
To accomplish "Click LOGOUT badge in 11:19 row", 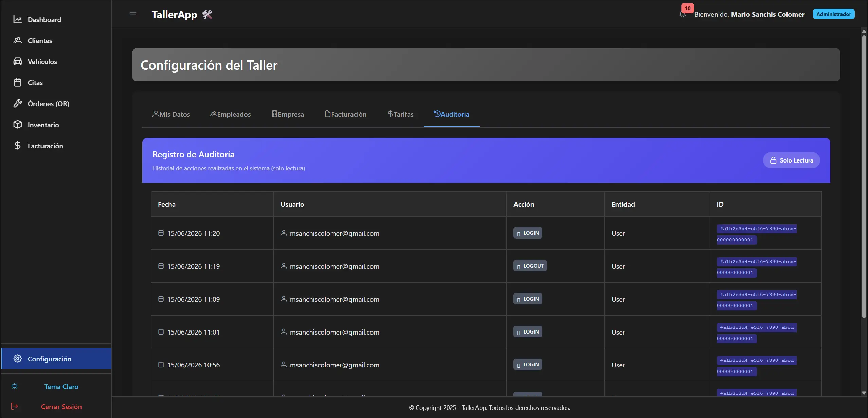I will click(530, 266).
